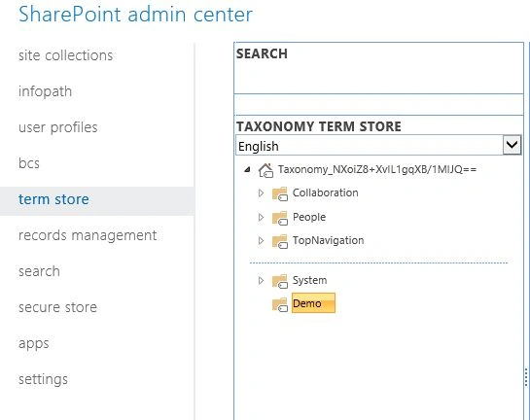Select the highlighted Demo term group
This screenshot has height=420, width=530.
(313, 303)
